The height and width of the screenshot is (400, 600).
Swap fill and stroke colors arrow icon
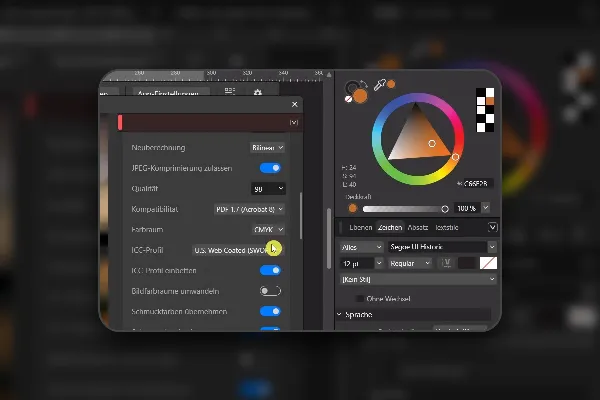(x=363, y=84)
